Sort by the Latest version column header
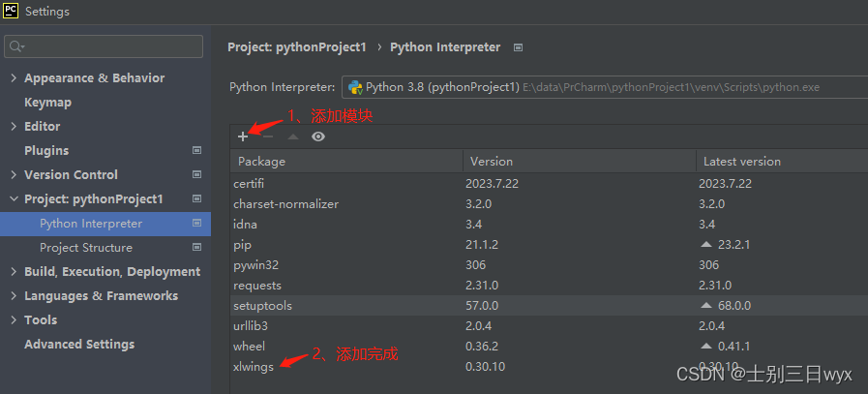868x394 pixels. (782, 162)
